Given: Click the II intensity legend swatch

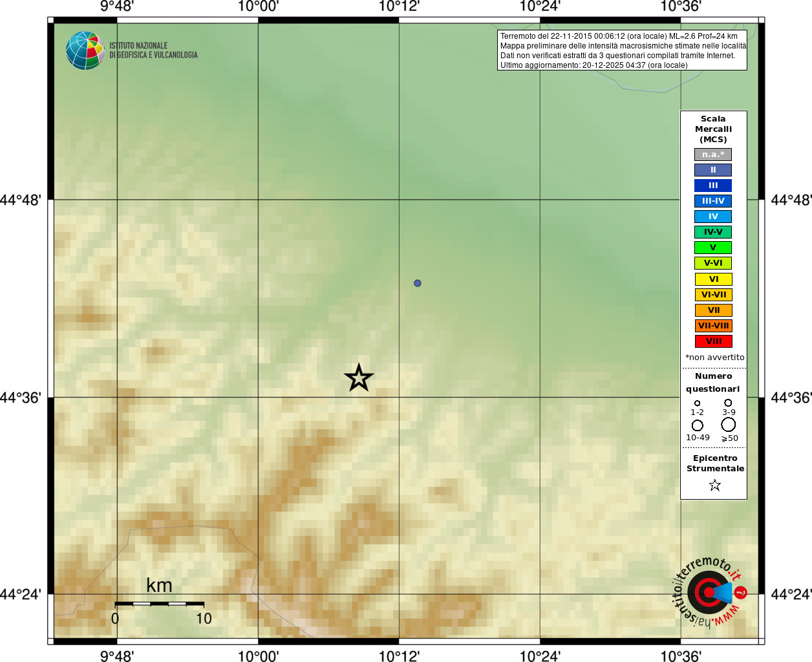Looking at the screenshot, I should (713, 170).
